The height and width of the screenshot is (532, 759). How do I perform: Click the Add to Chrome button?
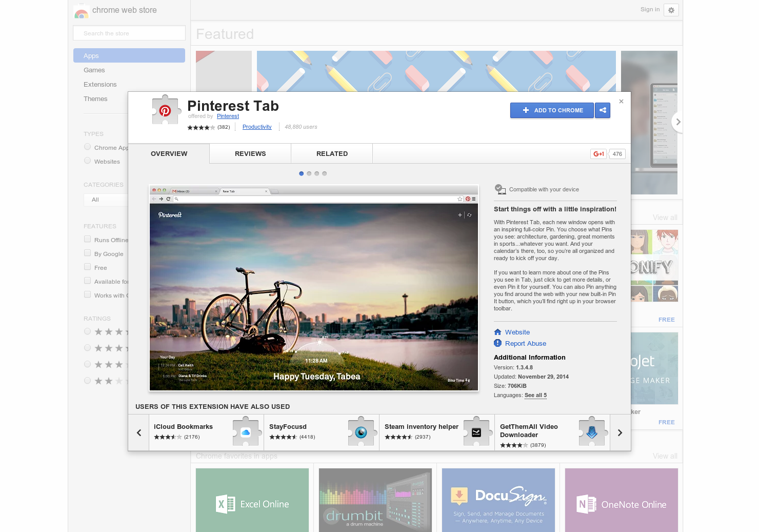point(552,110)
